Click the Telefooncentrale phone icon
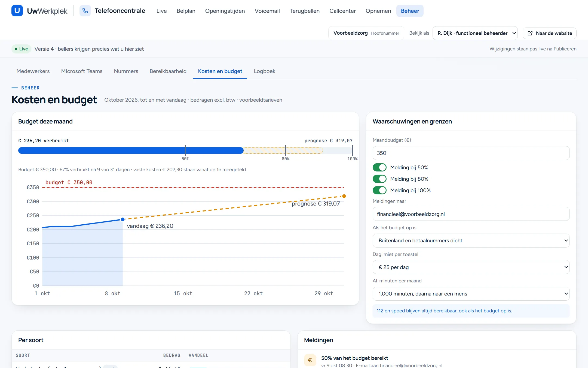Screen dimensions: 588x368 [85, 11]
